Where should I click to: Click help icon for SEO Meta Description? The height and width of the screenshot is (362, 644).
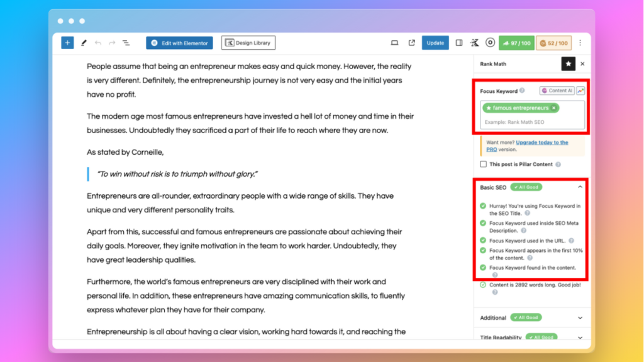(524, 231)
